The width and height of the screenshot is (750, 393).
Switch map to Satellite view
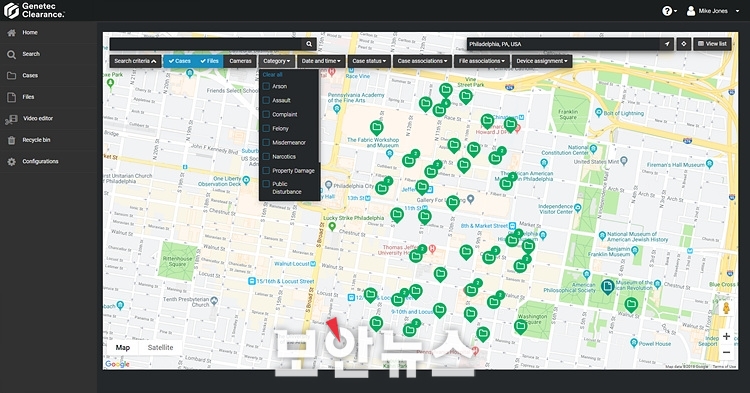point(160,348)
